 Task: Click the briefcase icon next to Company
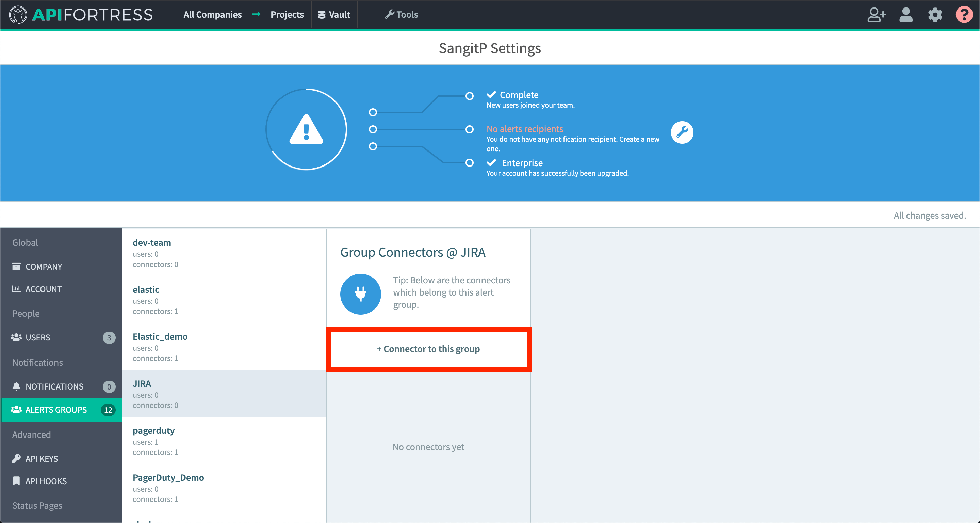point(16,267)
